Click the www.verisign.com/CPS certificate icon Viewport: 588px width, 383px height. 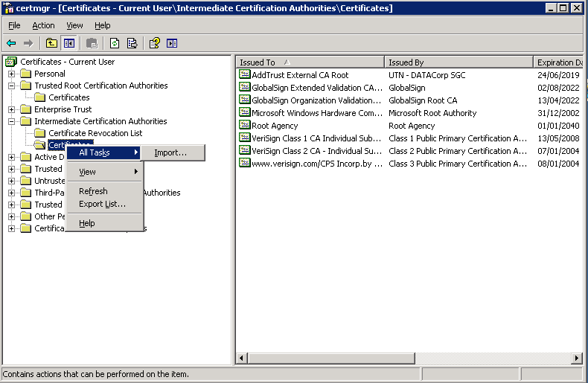(x=244, y=164)
